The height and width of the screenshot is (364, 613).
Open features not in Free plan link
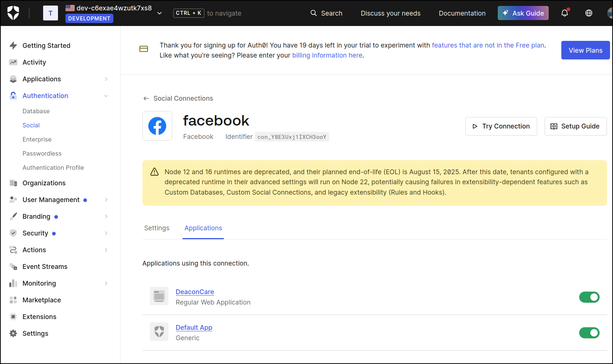488,45
